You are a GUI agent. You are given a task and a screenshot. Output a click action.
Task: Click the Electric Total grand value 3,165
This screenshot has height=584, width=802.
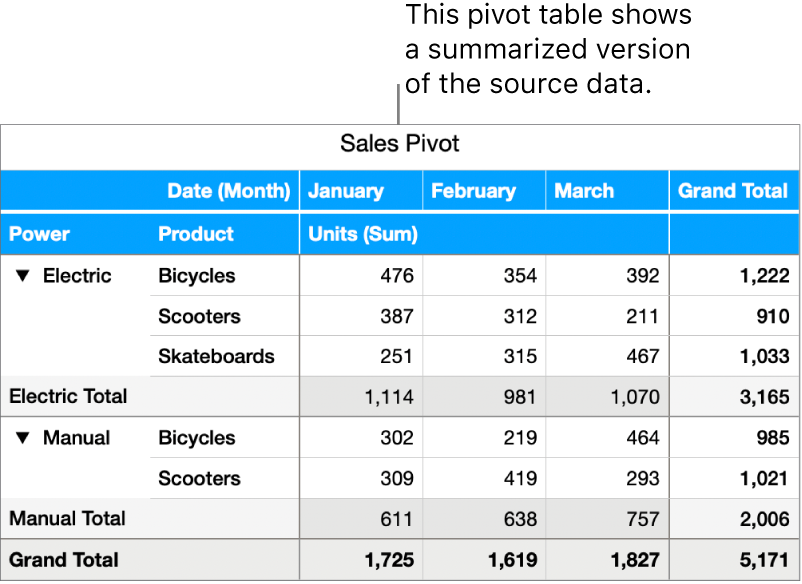[x=764, y=397]
